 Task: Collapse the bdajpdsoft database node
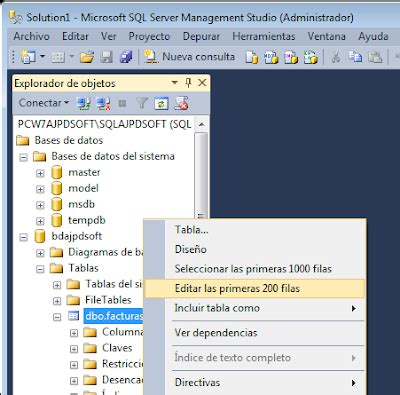pyautogui.click(x=23, y=237)
